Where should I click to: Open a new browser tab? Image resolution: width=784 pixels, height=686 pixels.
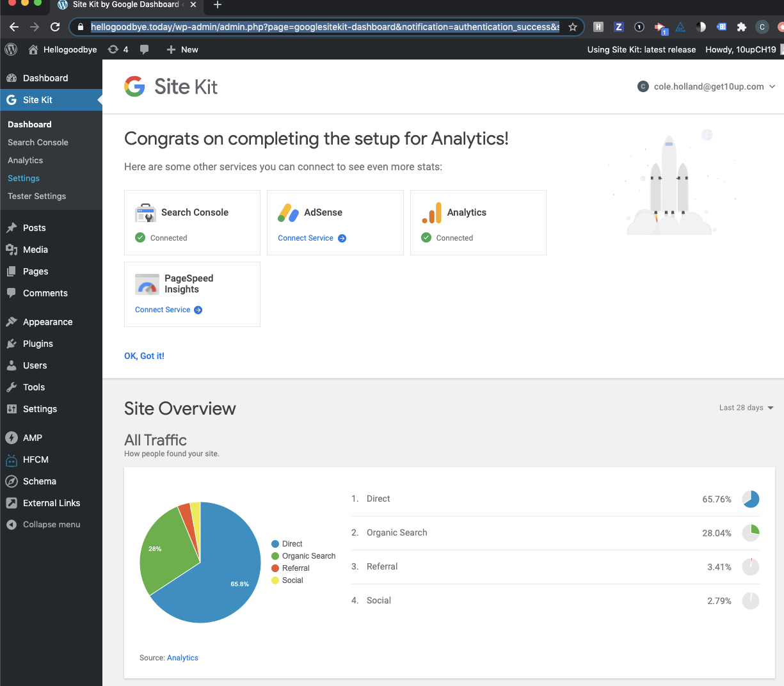[x=218, y=5]
